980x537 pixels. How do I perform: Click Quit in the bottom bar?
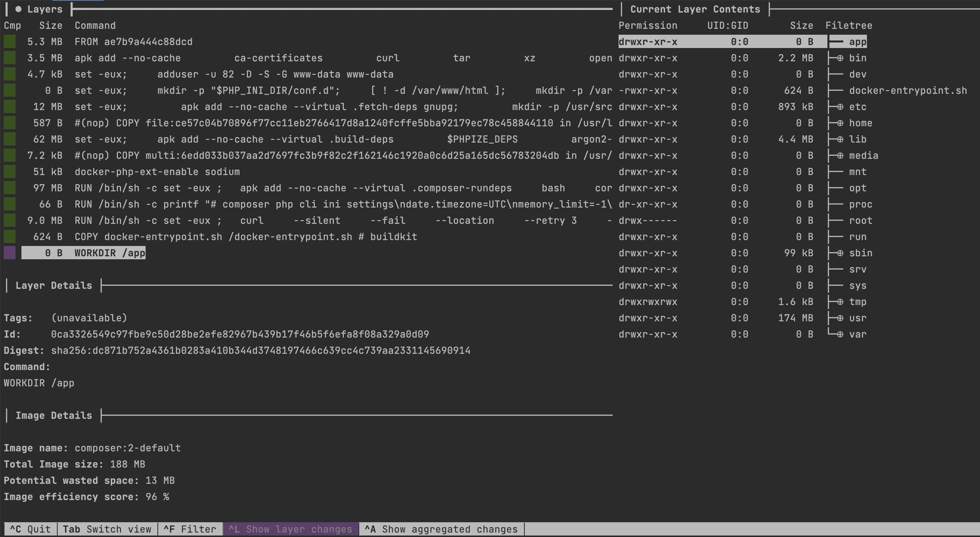click(30, 529)
